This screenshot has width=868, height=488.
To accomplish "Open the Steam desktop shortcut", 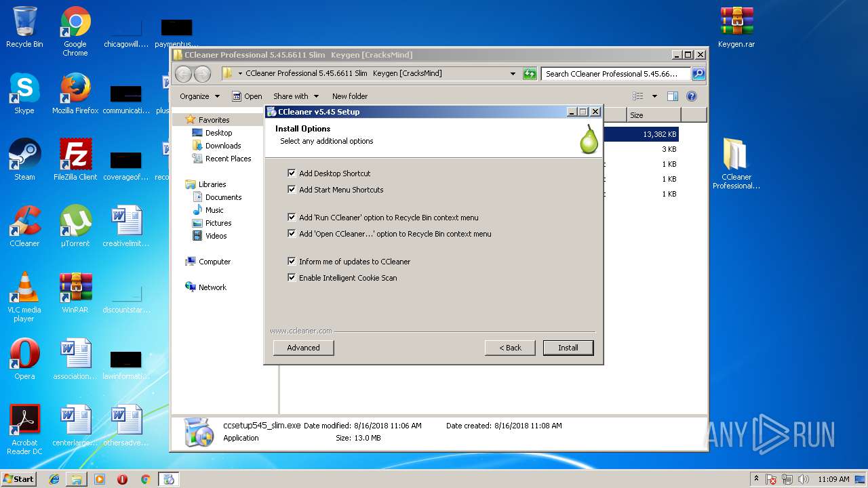I will click(x=24, y=160).
